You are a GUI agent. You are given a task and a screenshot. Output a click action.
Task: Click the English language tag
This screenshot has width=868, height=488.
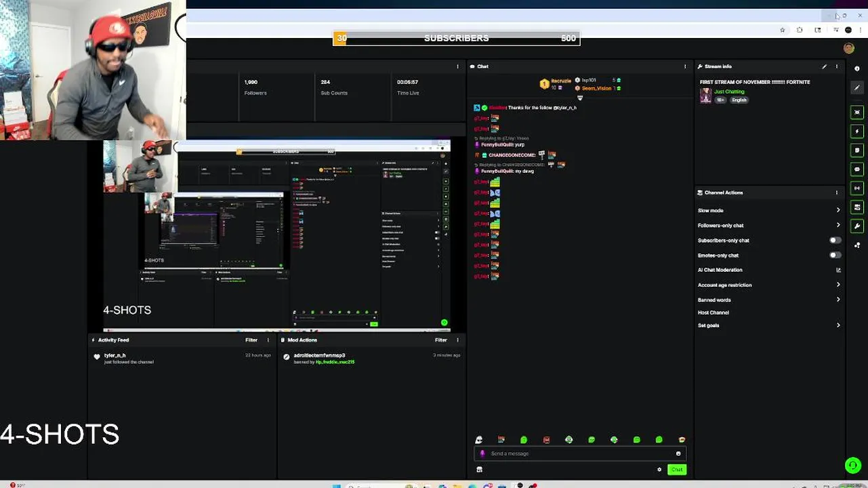[739, 100]
